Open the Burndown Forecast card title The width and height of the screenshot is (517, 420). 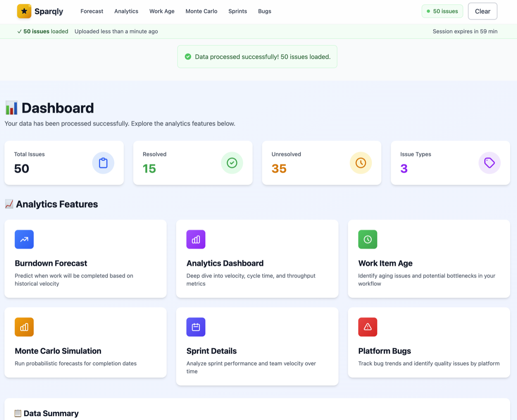tap(51, 263)
